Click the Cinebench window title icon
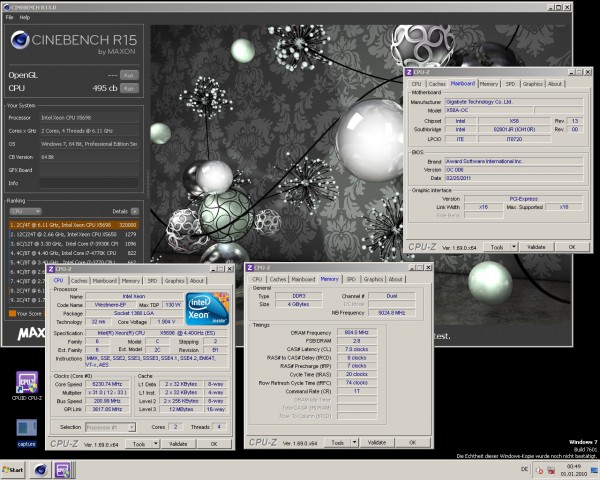 point(7,7)
